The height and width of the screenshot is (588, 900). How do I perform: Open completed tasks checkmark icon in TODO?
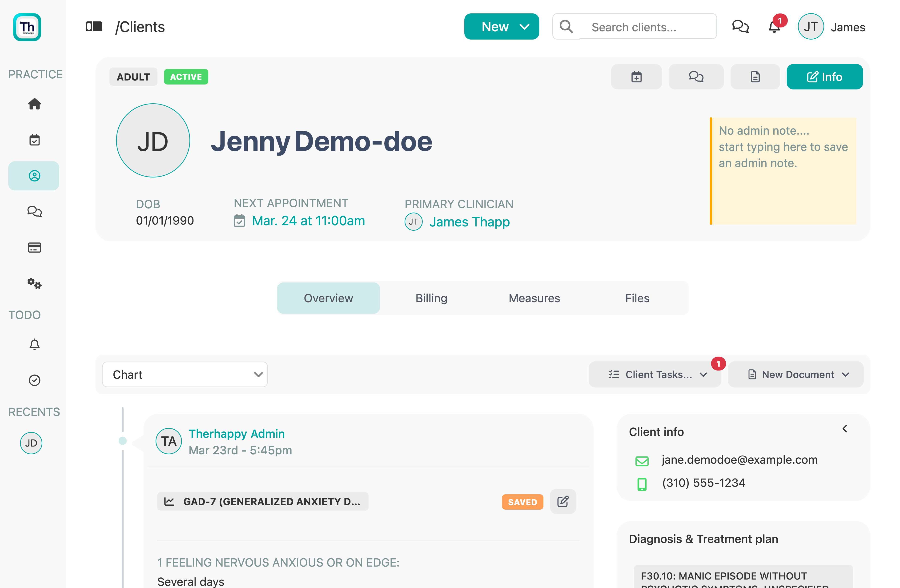click(x=34, y=380)
